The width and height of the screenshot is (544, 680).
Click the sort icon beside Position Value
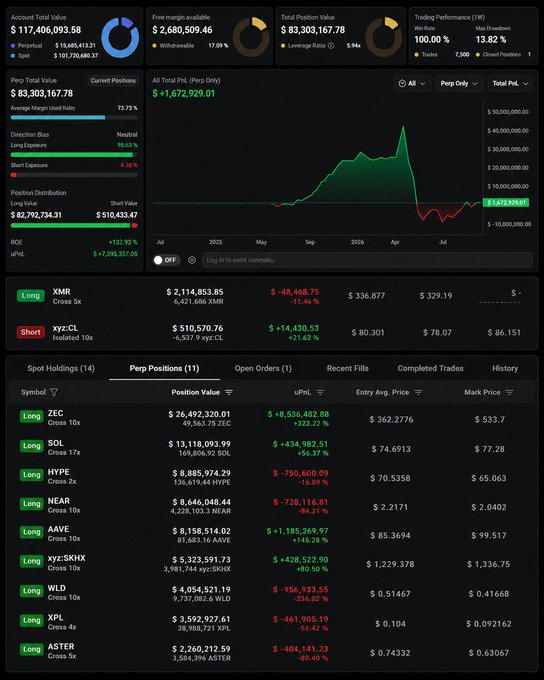(229, 392)
